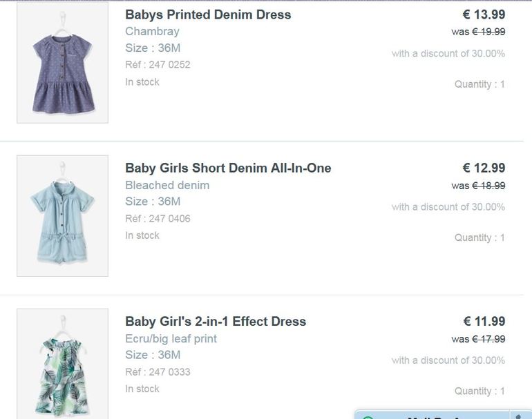Open the Babys Printed Denim Dress thumbnail
This screenshot has height=419, width=532.
point(62,64)
